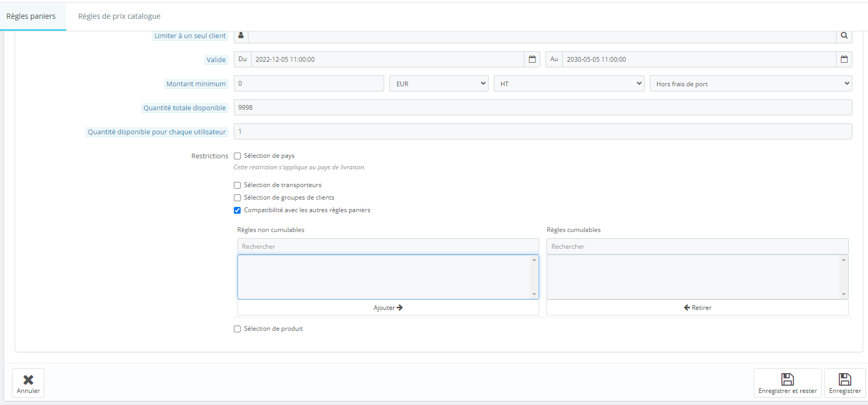Click the scroll-down arrow of the Règles cumulables list
Viewport: 868px width, 405px height.
[843, 294]
